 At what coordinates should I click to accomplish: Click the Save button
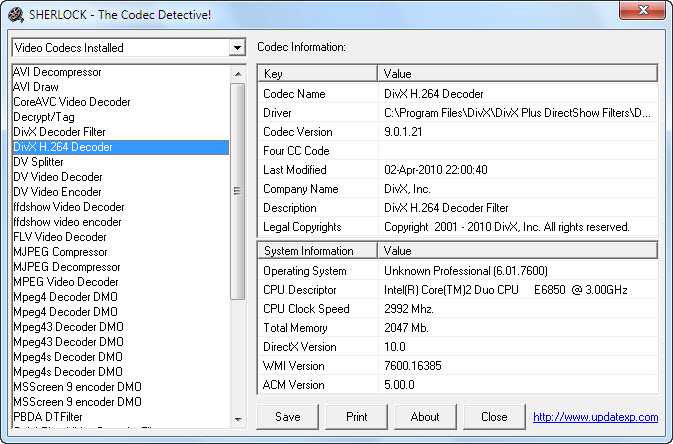pos(287,417)
